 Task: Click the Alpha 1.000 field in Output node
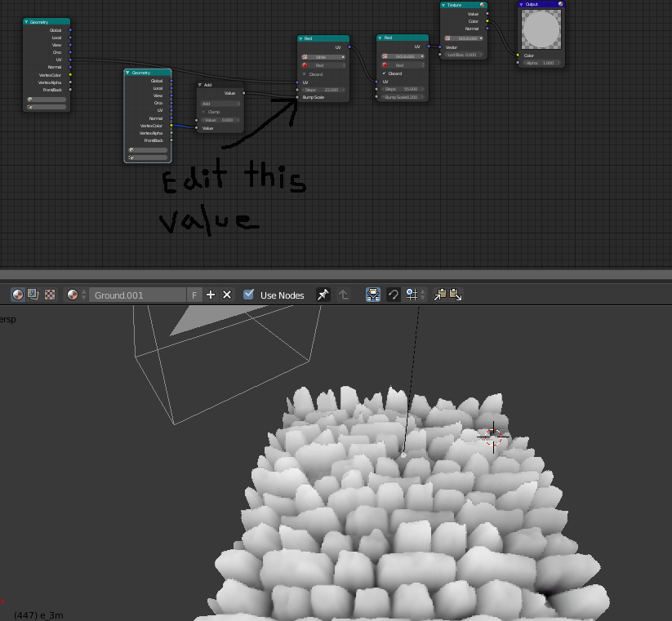pos(541,63)
